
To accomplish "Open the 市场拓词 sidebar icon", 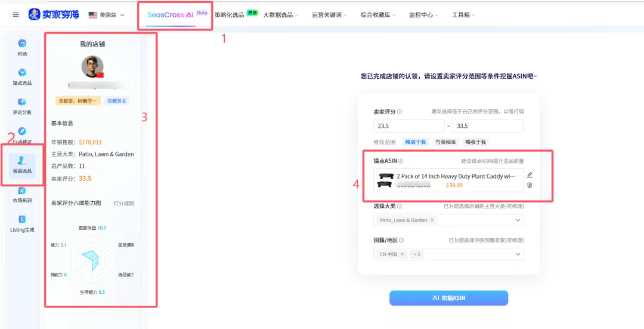I will click(22, 190).
